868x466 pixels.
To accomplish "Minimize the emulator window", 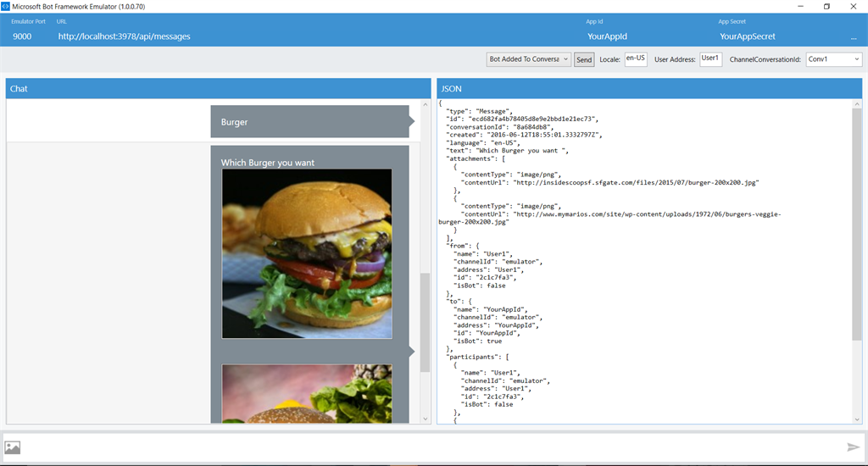I will pyautogui.click(x=800, y=6).
